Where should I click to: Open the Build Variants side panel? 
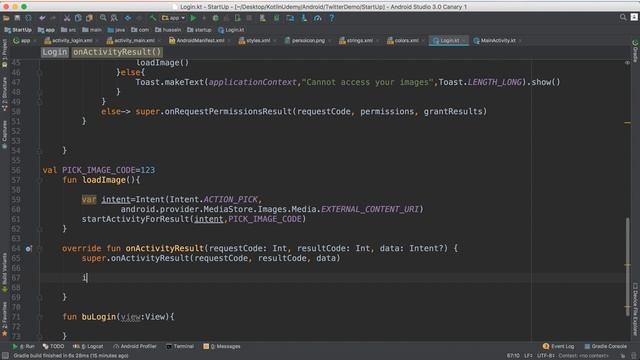coord(4,273)
